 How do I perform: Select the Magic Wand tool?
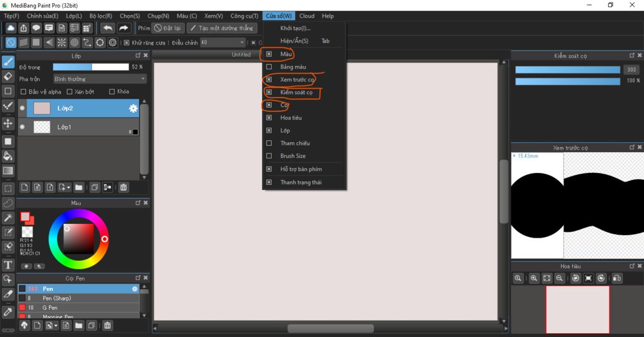click(8, 218)
